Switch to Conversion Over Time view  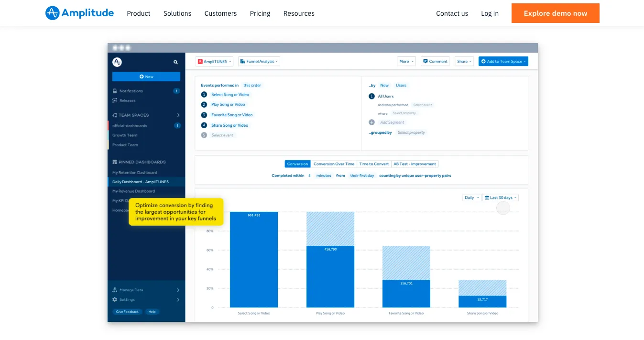[334, 164]
